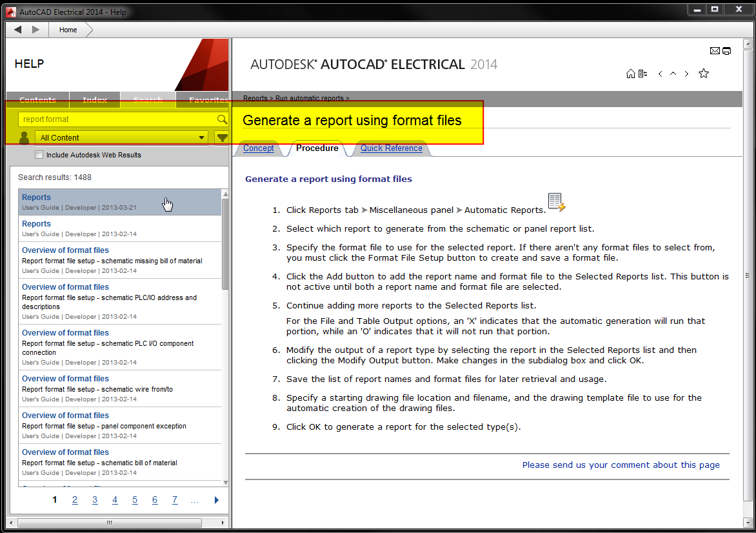Click the search results vertical scrollbar thumb
This screenshot has width=756, height=533.
coord(225,244)
